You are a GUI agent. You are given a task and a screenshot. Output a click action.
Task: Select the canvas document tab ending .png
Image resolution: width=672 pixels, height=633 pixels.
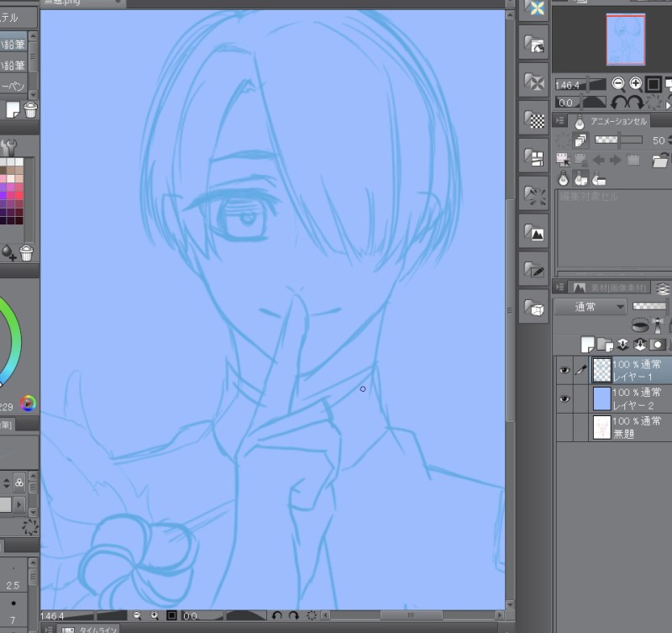pos(82,3)
